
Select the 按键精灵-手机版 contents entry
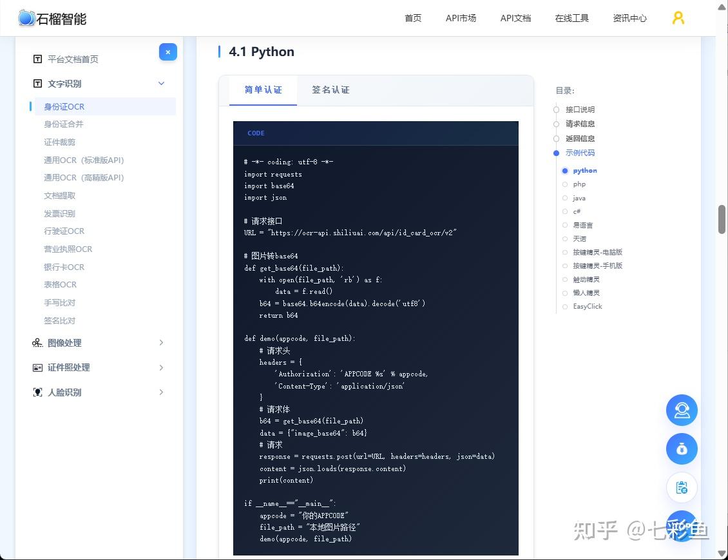click(597, 266)
